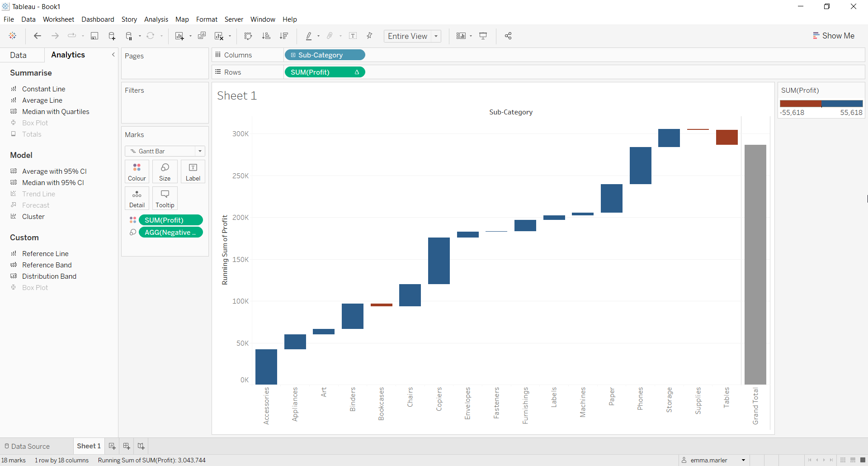This screenshot has height=466, width=868.
Task: Click the undo back arrow
Action: (x=38, y=36)
